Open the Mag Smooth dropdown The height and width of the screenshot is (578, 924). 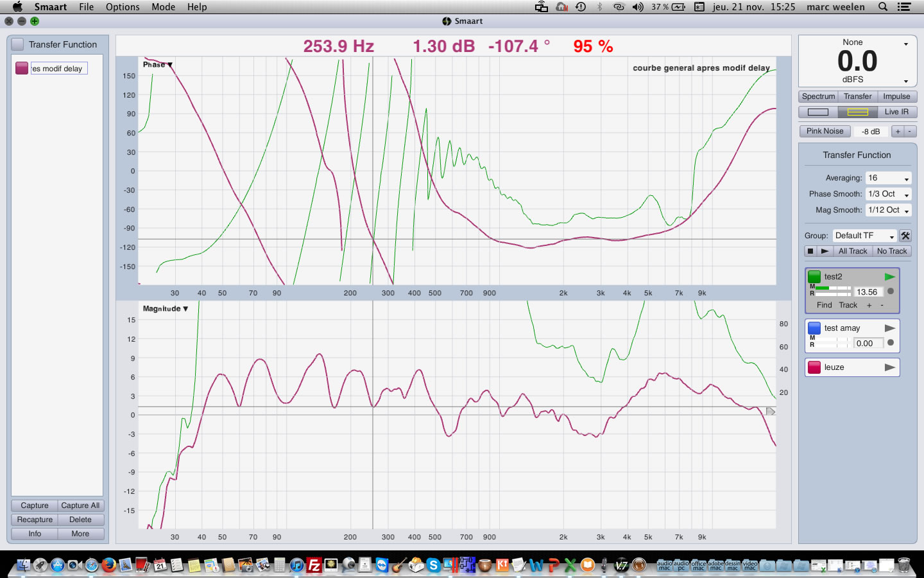pos(888,210)
